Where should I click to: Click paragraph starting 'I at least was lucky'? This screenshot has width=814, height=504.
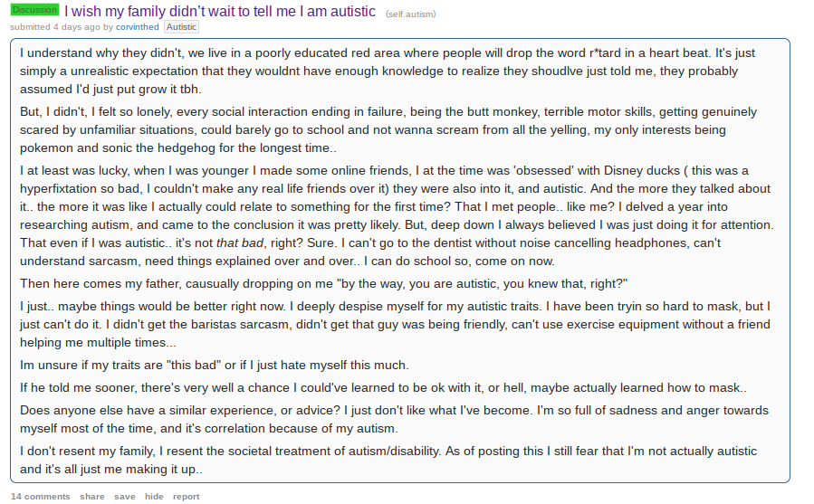(x=397, y=215)
